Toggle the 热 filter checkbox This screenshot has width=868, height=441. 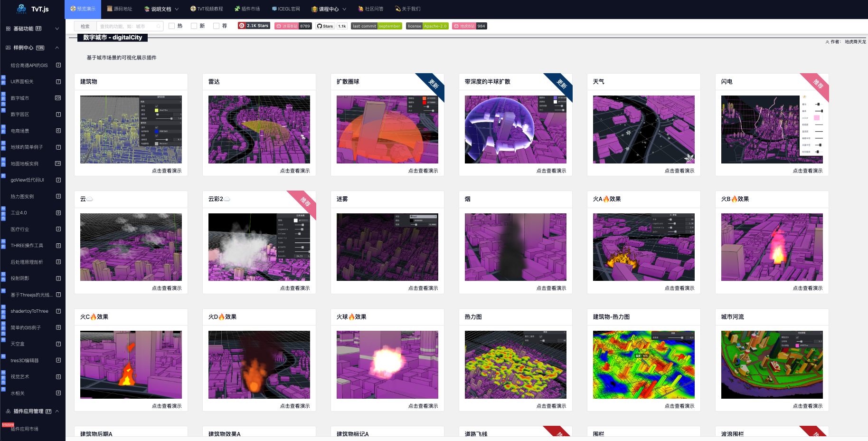click(x=172, y=26)
